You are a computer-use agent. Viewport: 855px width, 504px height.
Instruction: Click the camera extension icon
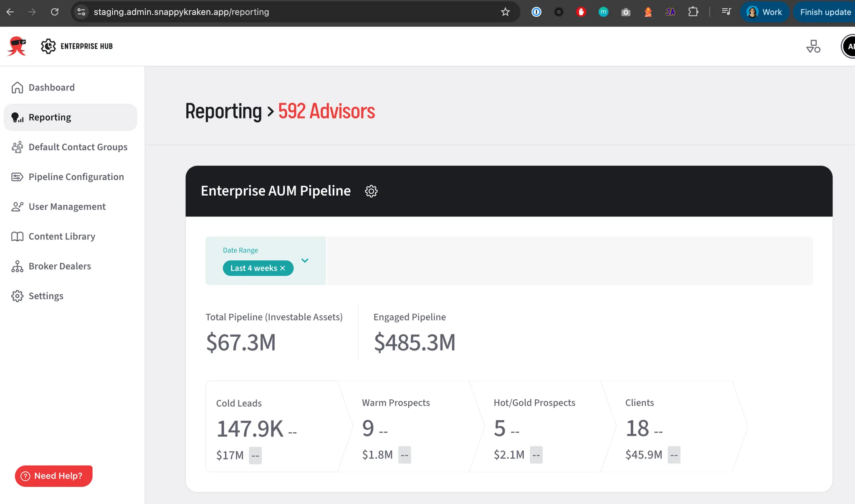click(625, 12)
